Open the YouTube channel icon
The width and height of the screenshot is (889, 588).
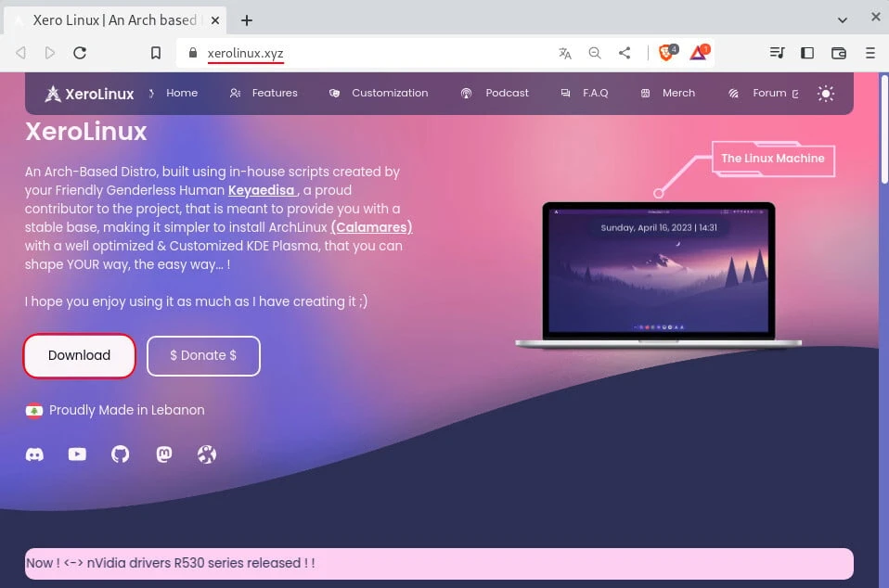coord(77,454)
